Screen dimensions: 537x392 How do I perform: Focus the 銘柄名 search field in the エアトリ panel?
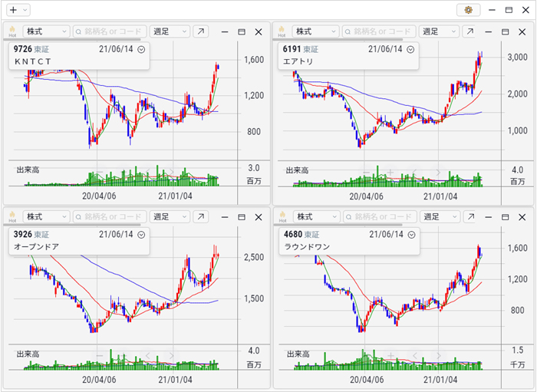pyautogui.click(x=379, y=31)
